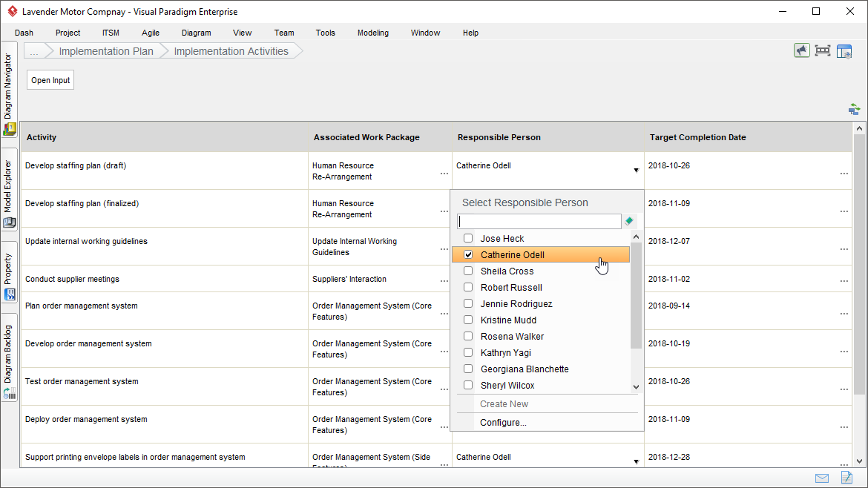
Task: Check the Rosena Walker checkbox
Action: (468, 337)
